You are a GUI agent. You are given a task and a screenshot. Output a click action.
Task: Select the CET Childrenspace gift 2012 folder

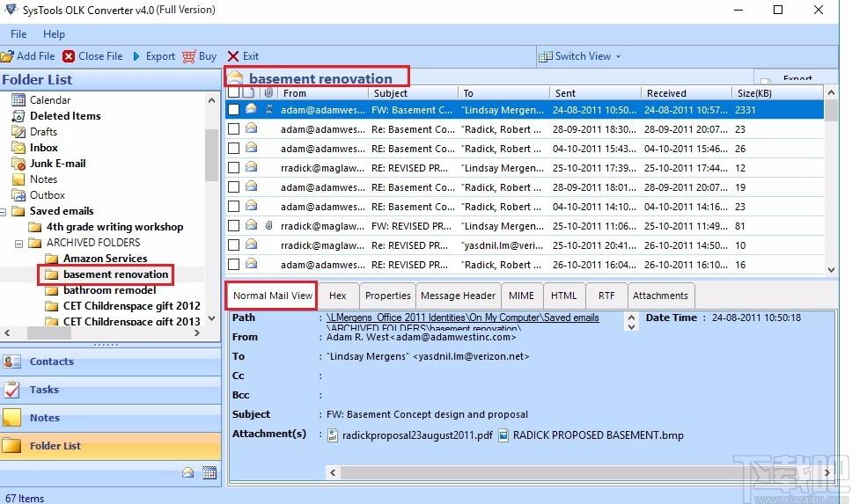tap(131, 306)
